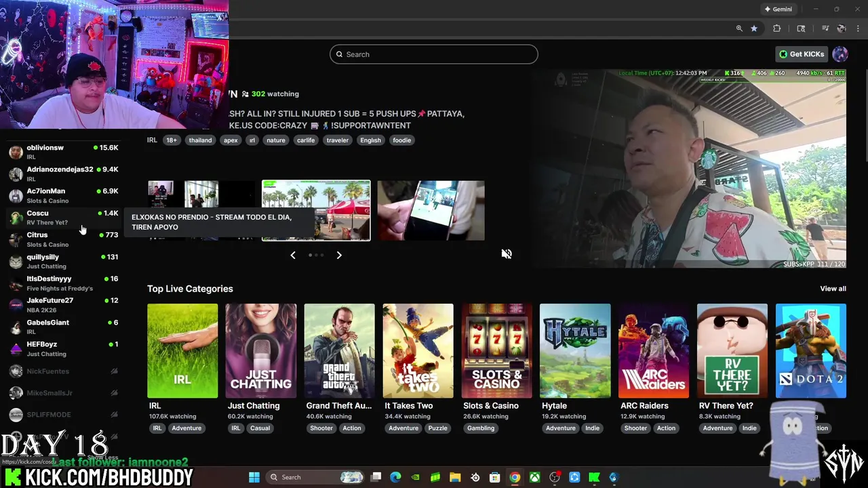Unmute the featured stream preview
The width and height of the screenshot is (868, 488).
507,254
